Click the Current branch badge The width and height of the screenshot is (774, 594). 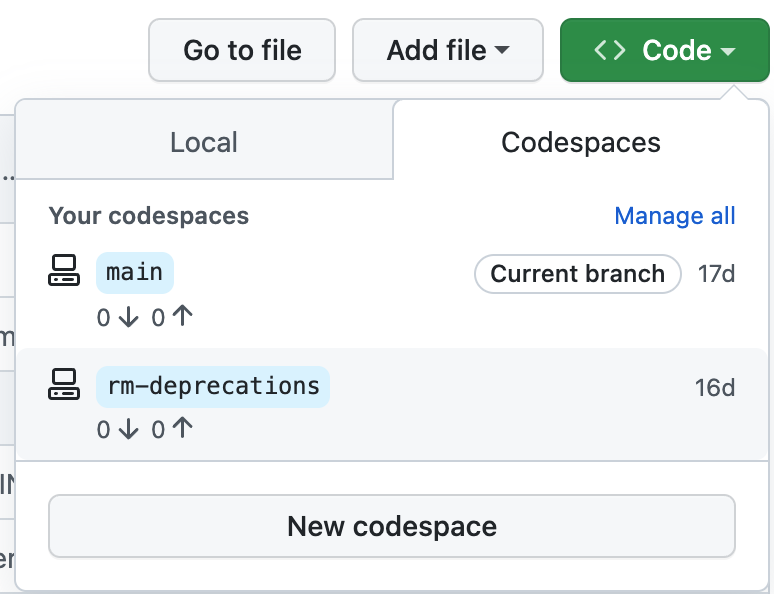(x=578, y=274)
